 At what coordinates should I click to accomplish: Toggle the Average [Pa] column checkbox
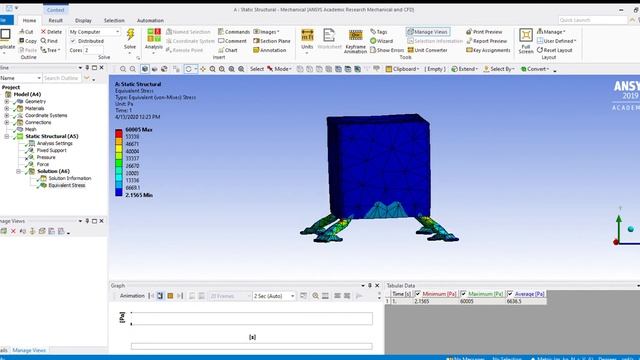(x=510, y=294)
